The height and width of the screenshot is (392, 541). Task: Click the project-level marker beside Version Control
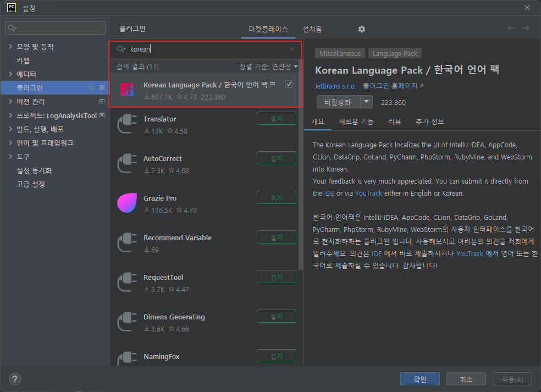pyautogui.click(x=102, y=102)
